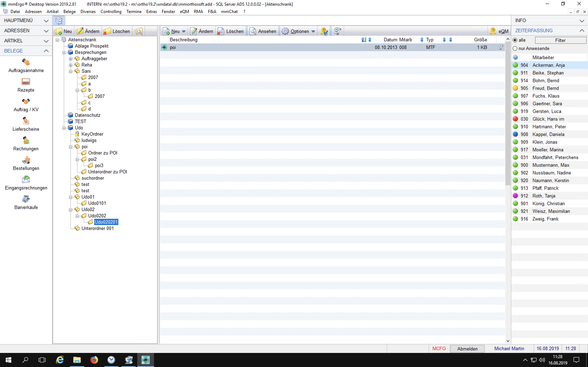Click the Barverkäufe register icon
This screenshot has width=588, height=367.
tap(26, 199)
